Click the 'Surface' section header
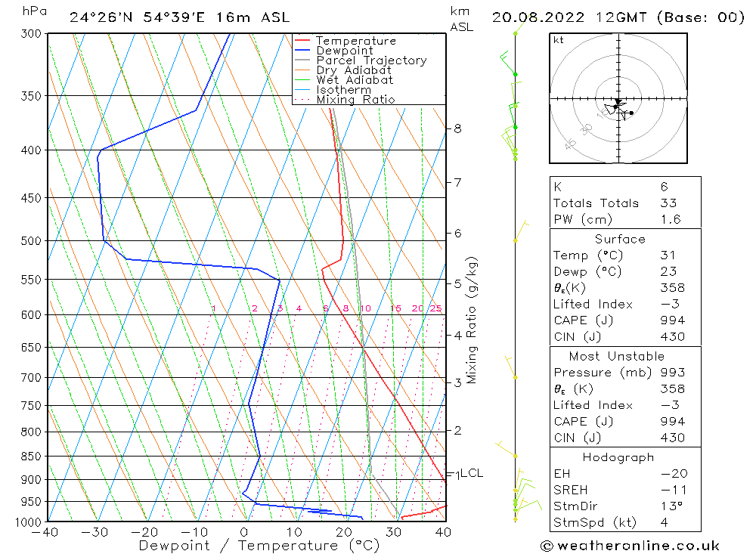 click(x=620, y=239)
